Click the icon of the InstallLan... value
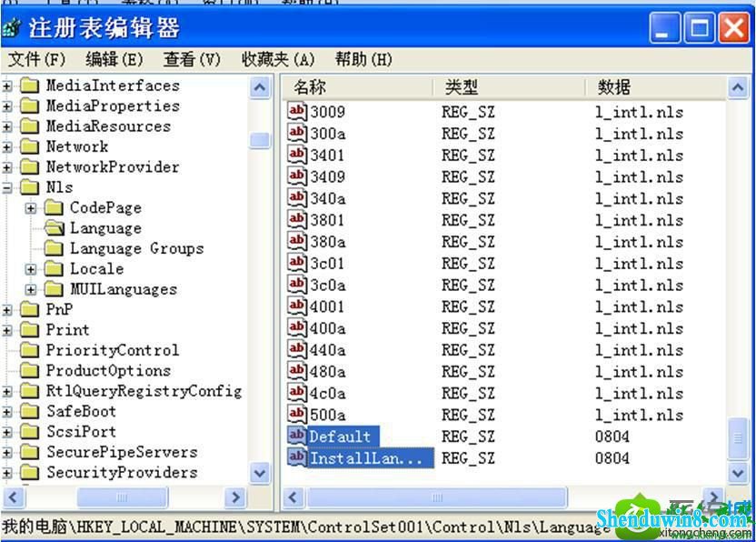 point(297,457)
